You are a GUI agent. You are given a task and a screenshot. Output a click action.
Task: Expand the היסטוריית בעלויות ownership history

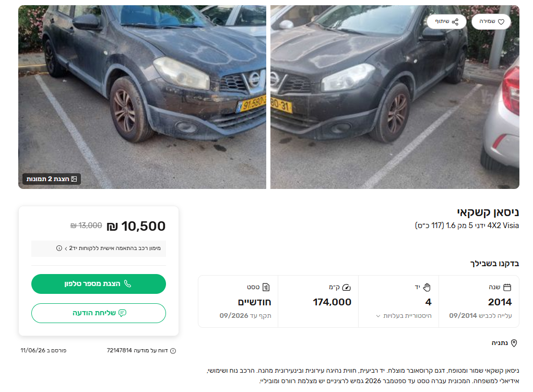tap(404, 316)
